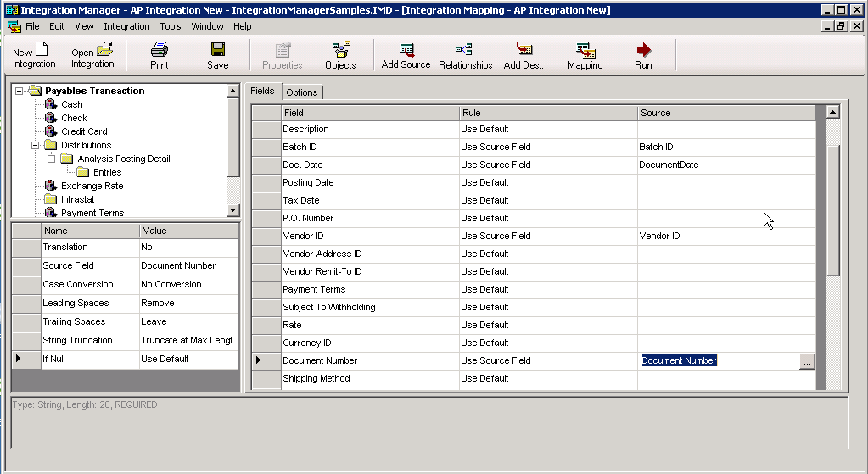Open Relationships from the toolbar
This screenshot has width=868, height=474.
(x=465, y=55)
